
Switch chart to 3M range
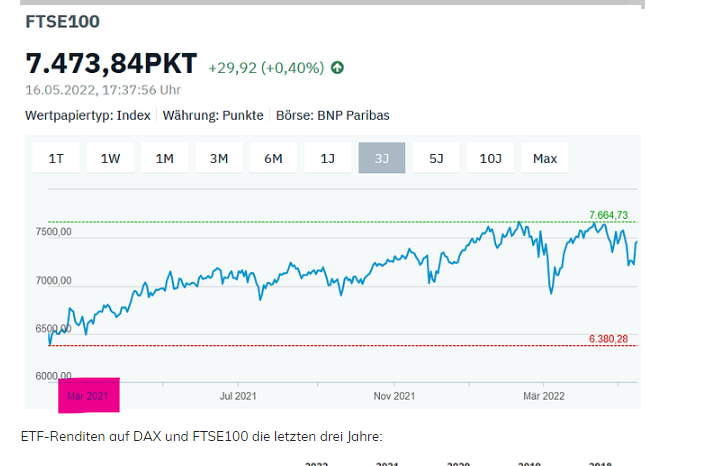219,158
